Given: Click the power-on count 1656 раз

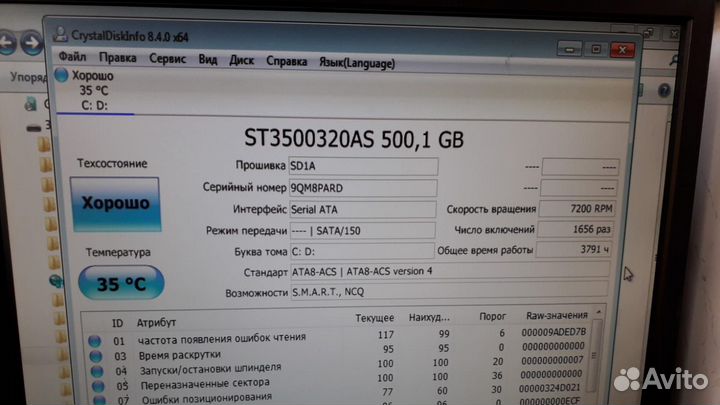Looking at the screenshot, I should point(575,229).
